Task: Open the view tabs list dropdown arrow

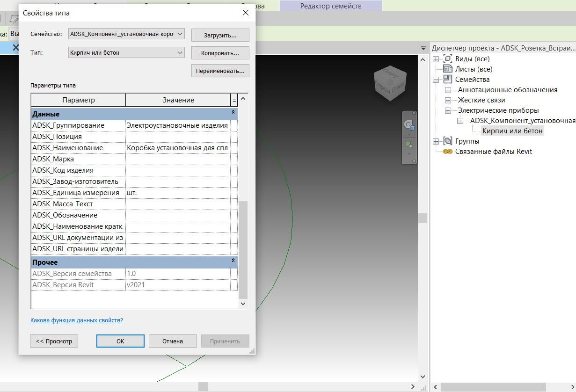Action: [423, 48]
